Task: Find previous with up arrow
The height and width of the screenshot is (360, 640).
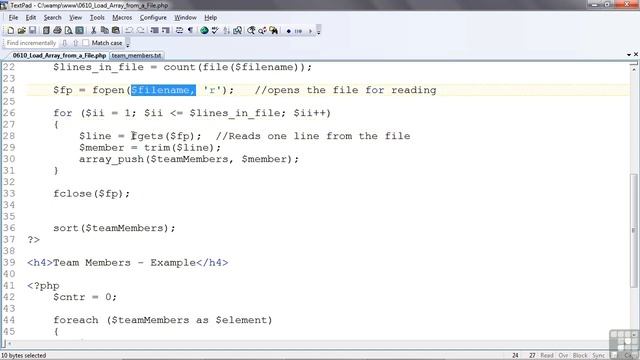Action: [75, 43]
